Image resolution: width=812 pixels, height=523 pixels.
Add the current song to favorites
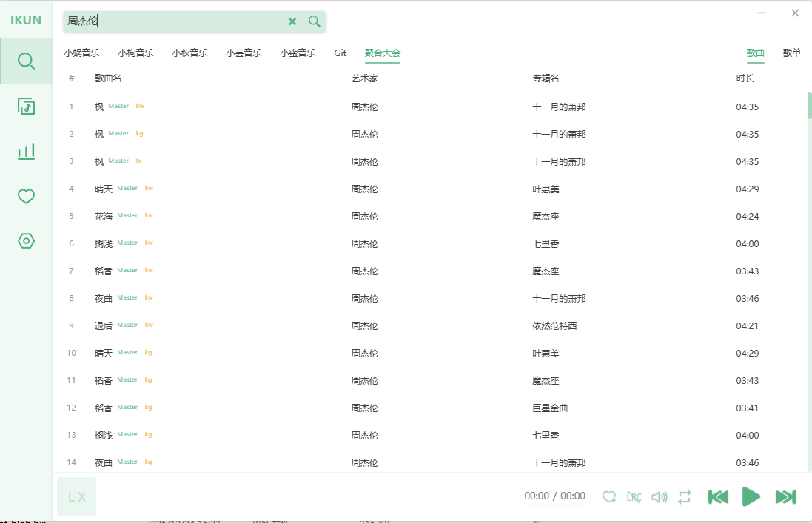point(609,496)
